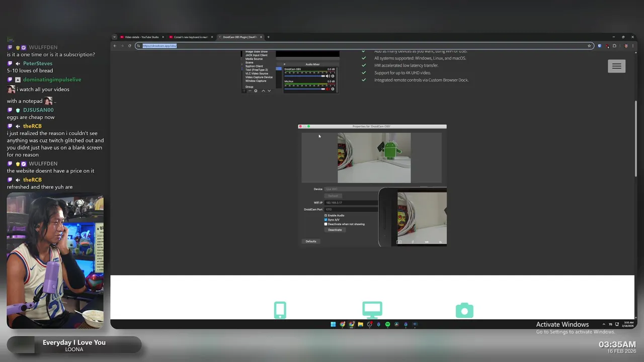
Task: Go forward in browser history
Action: point(122,46)
